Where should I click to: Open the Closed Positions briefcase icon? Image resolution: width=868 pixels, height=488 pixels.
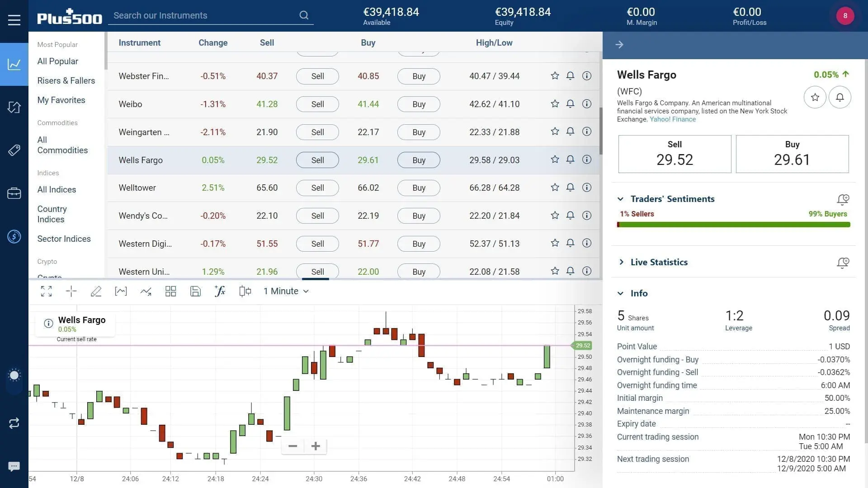14,193
